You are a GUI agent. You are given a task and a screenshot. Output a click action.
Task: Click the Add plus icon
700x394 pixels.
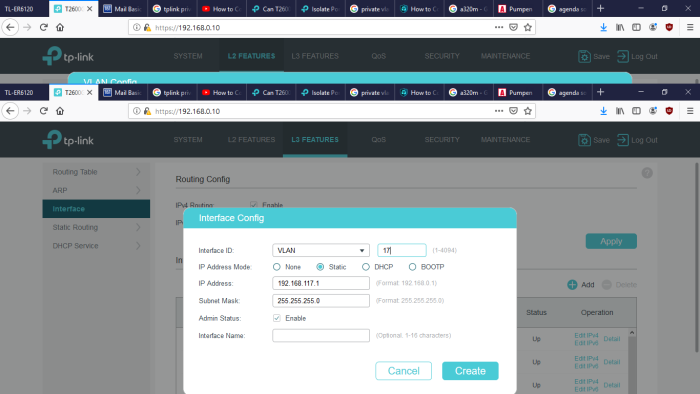(x=572, y=285)
